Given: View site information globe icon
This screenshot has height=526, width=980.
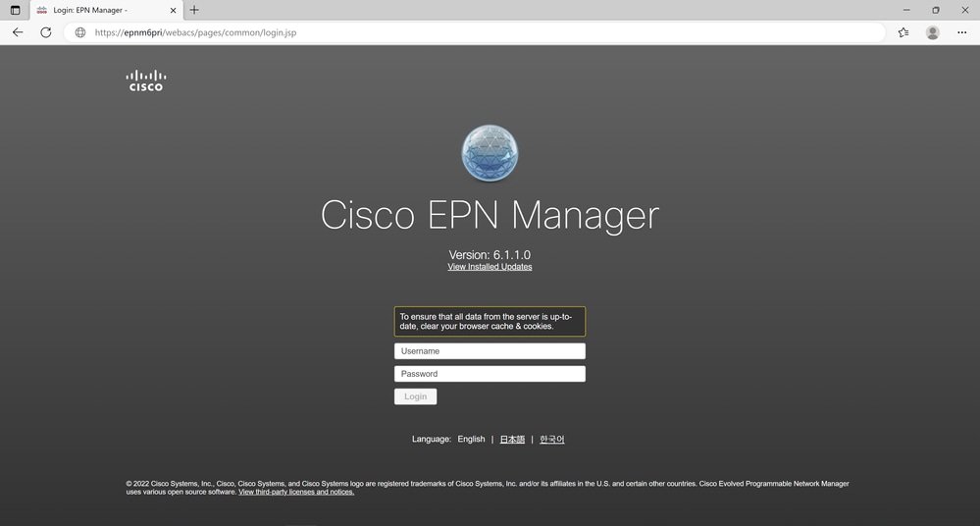Looking at the screenshot, I should pos(80,32).
